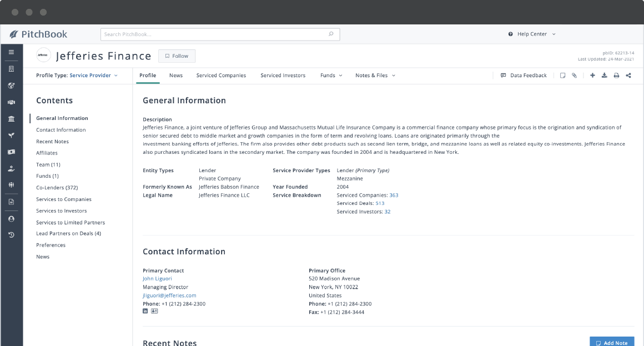
Task: Click the bank columns icon in sidebar
Action: [x=11, y=118]
